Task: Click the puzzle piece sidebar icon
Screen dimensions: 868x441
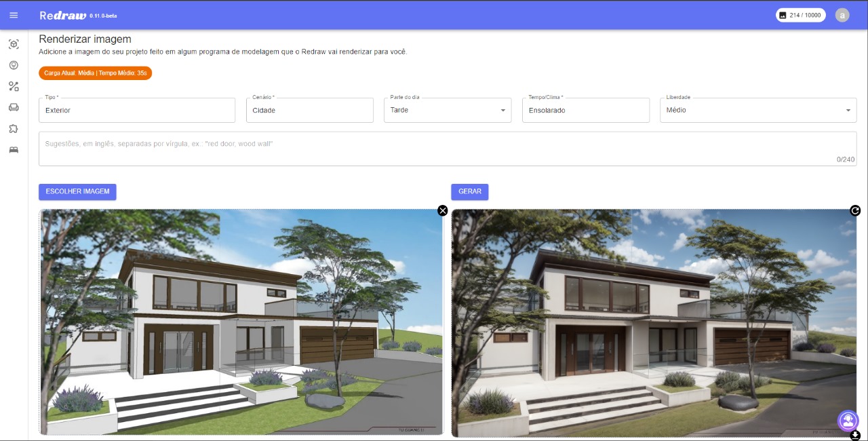Action: click(14, 128)
